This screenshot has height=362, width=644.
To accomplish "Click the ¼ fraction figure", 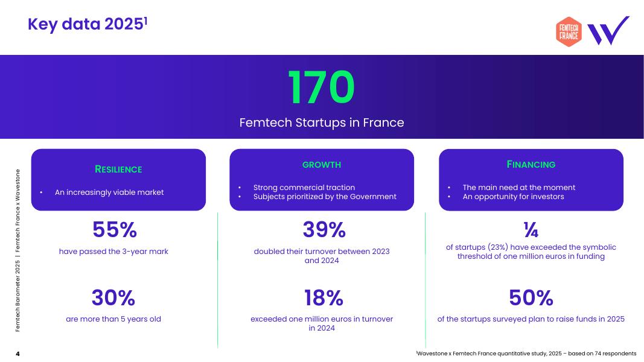I will (531, 229).
